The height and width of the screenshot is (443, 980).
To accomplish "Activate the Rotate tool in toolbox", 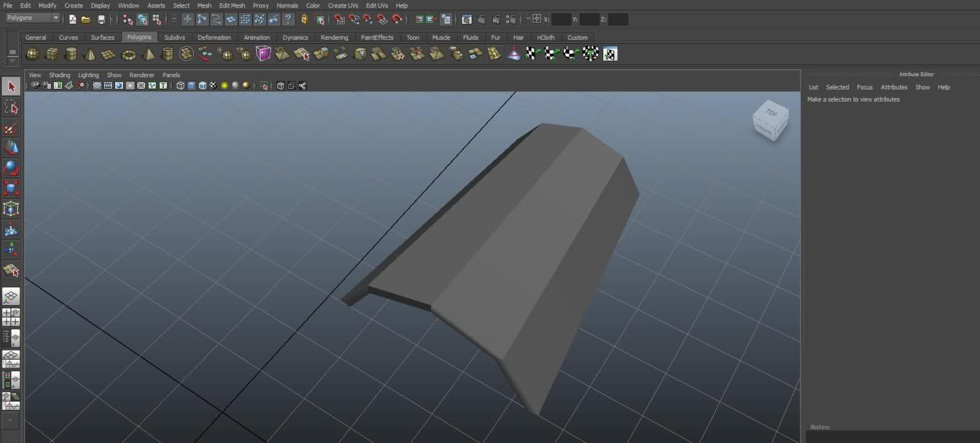I will pyautogui.click(x=11, y=168).
